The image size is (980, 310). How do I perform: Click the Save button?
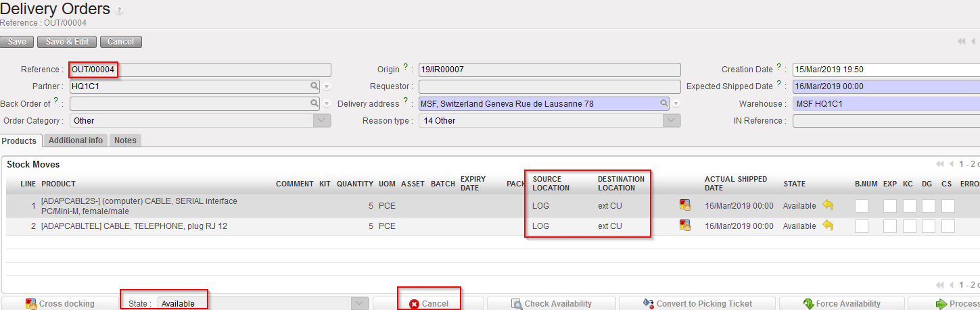17,42
